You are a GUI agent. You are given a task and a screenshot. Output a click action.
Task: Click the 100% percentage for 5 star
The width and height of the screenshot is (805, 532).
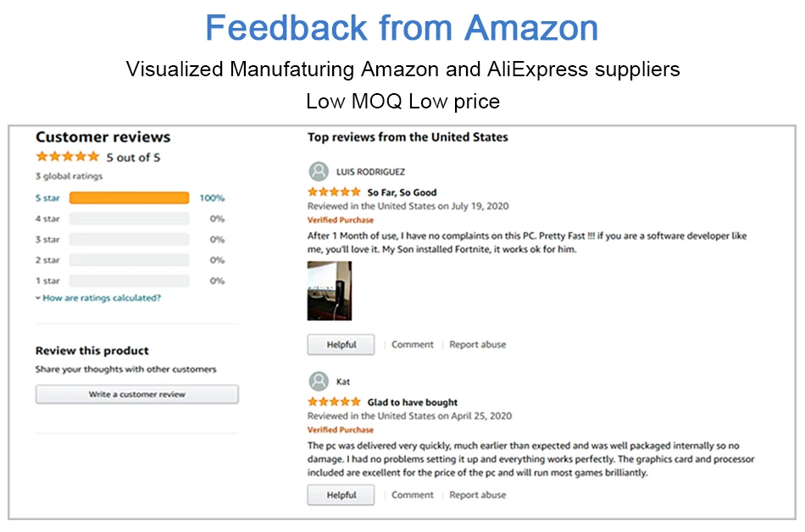tap(212, 198)
